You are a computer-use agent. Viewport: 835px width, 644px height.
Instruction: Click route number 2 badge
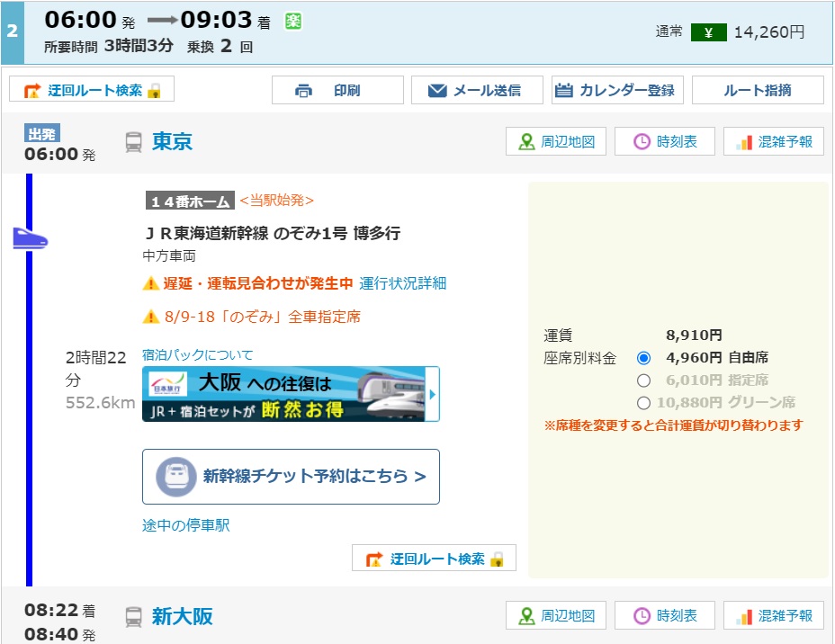pos(13,31)
